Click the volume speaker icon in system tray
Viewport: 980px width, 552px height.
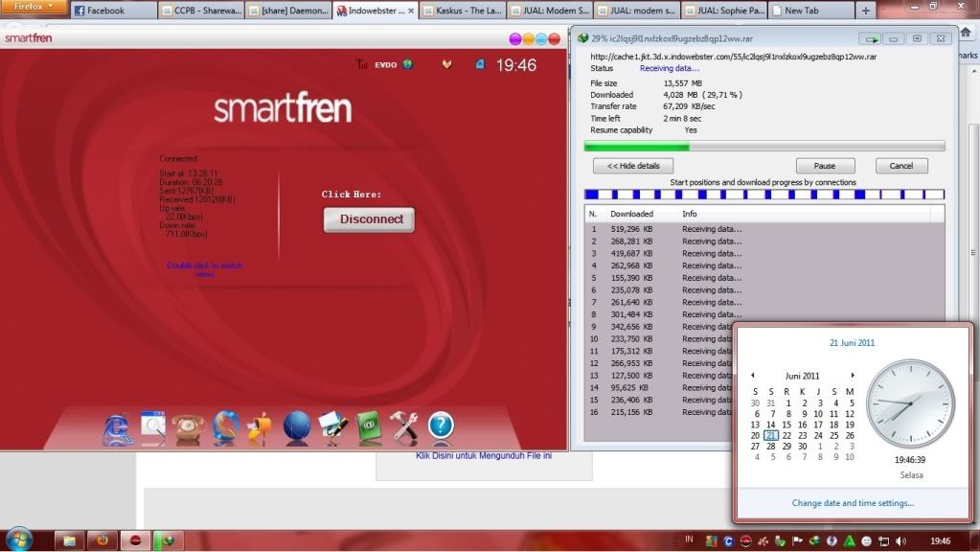point(900,541)
